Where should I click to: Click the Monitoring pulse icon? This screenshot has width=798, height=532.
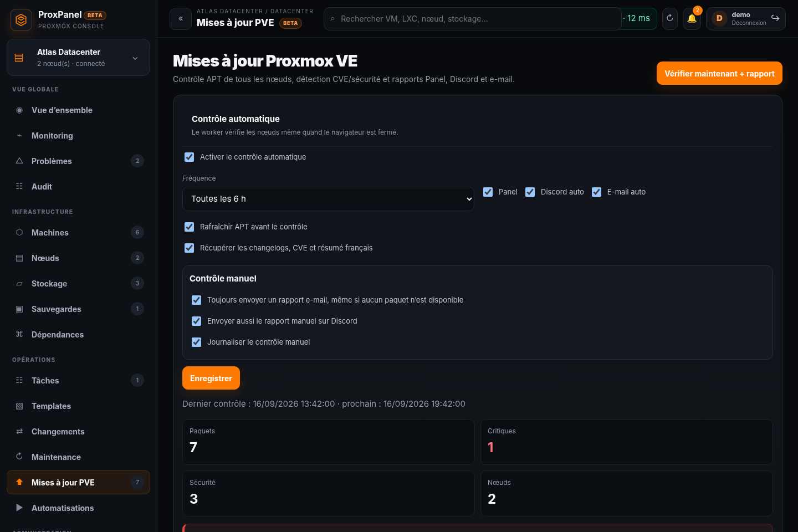coord(19,136)
